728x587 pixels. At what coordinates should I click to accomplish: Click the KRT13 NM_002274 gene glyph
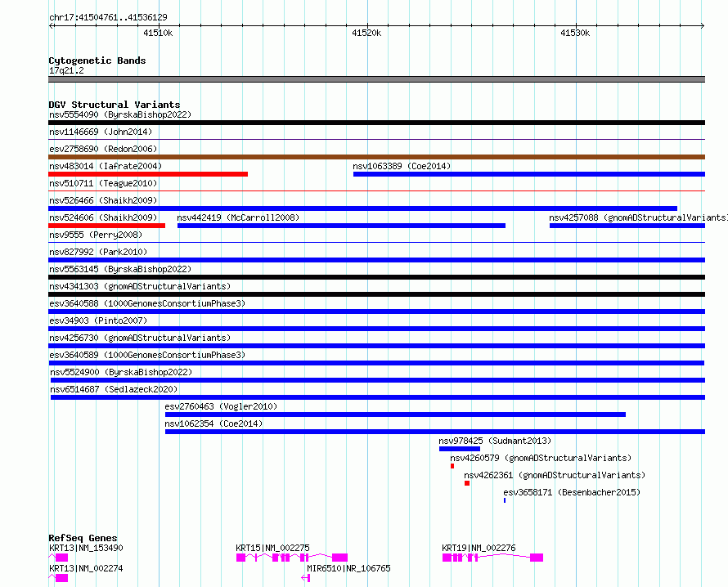pos(58,578)
